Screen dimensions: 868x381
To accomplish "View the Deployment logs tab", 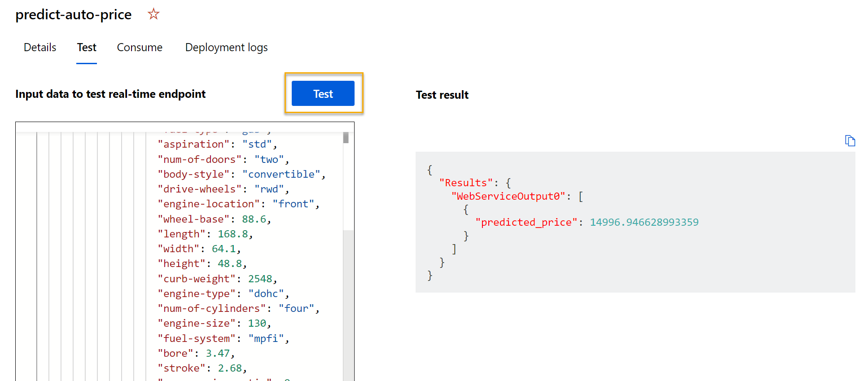I will [x=226, y=47].
